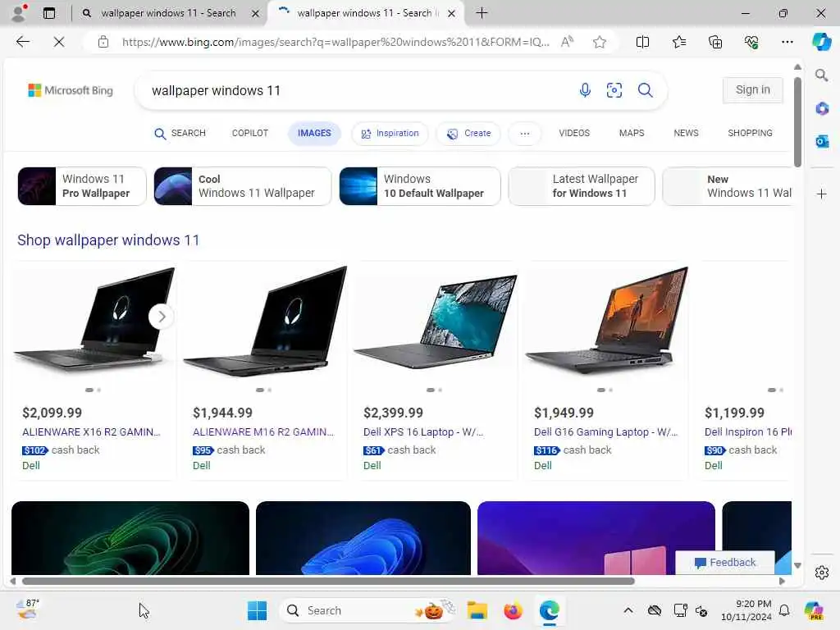
Task: Search using an image icon
Action: pos(614,90)
